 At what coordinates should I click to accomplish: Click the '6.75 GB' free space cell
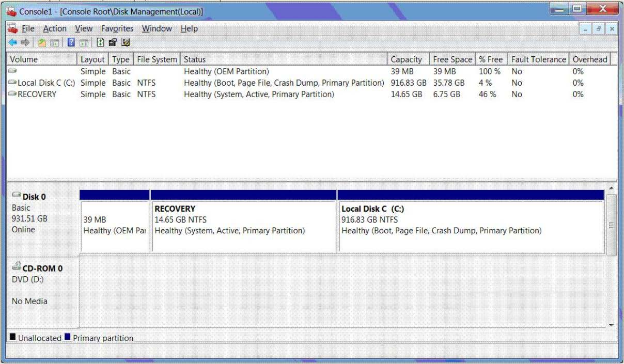point(447,94)
